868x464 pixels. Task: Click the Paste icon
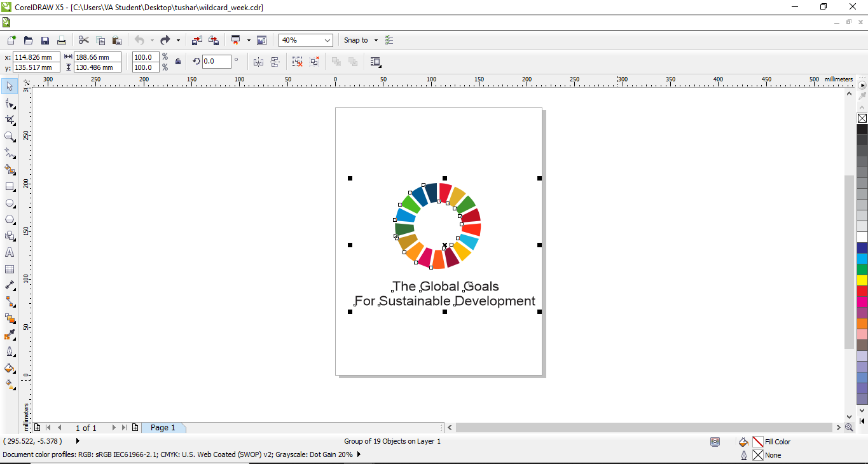point(117,40)
